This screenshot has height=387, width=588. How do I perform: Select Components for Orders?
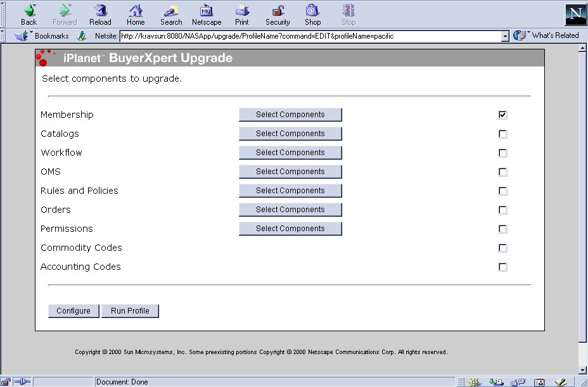[x=290, y=210]
